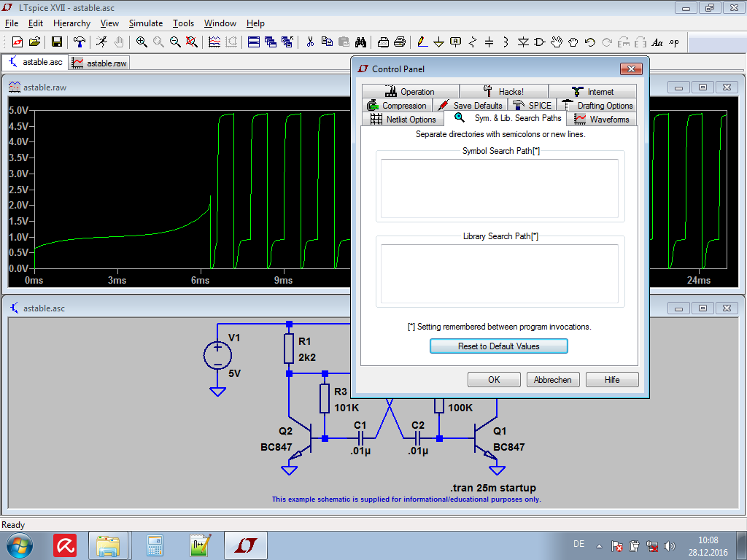Image resolution: width=747 pixels, height=560 pixels.
Task: Select the capacitor component tool
Action: [489, 42]
